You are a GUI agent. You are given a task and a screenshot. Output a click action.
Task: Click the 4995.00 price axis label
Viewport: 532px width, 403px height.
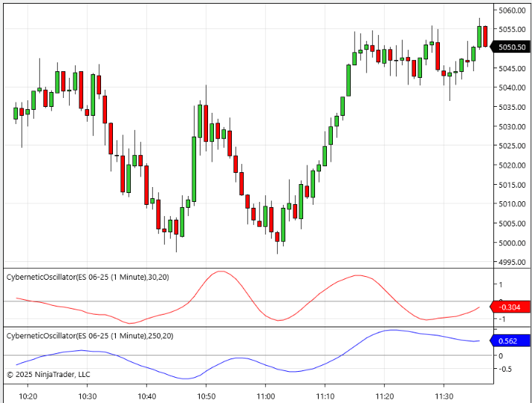[513, 262]
